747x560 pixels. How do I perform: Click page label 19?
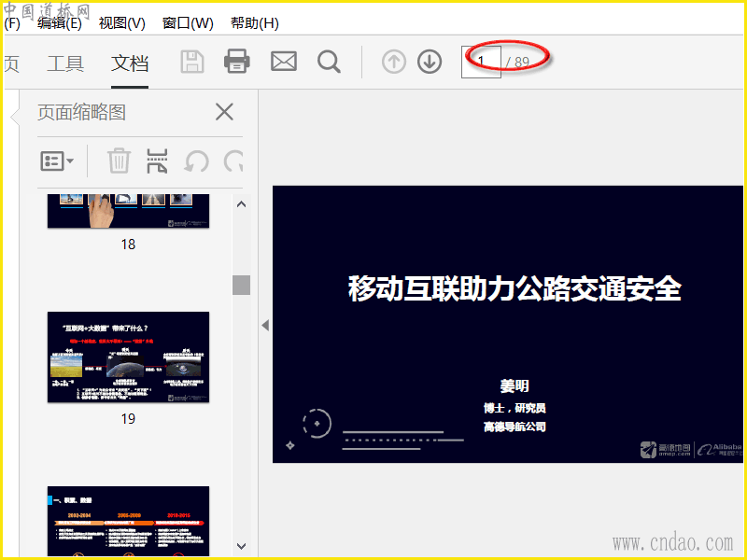click(128, 419)
